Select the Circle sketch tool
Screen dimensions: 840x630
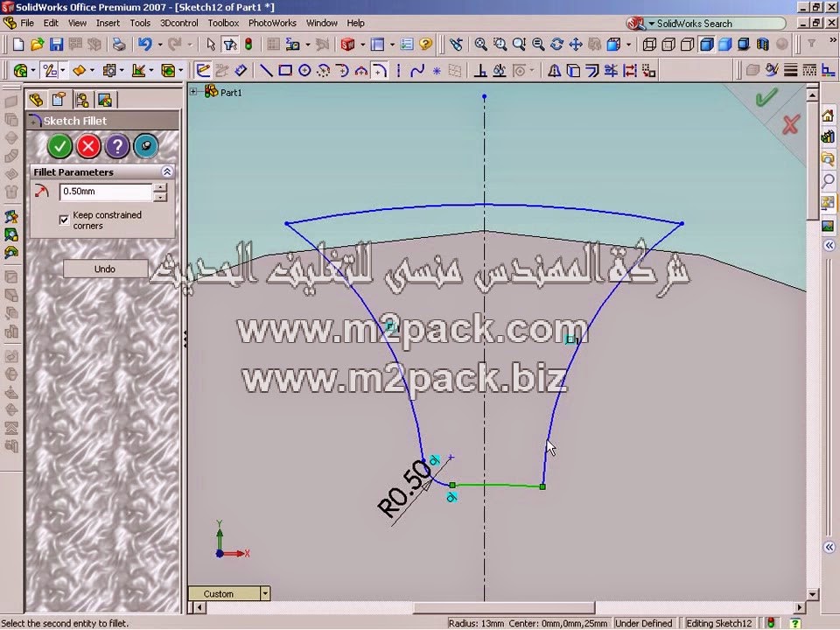click(x=304, y=70)
